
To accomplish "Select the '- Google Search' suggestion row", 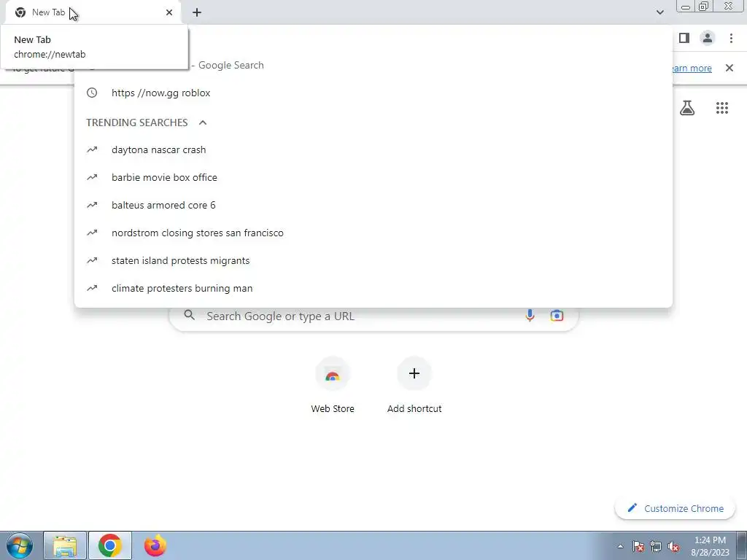I will point(373,65).
